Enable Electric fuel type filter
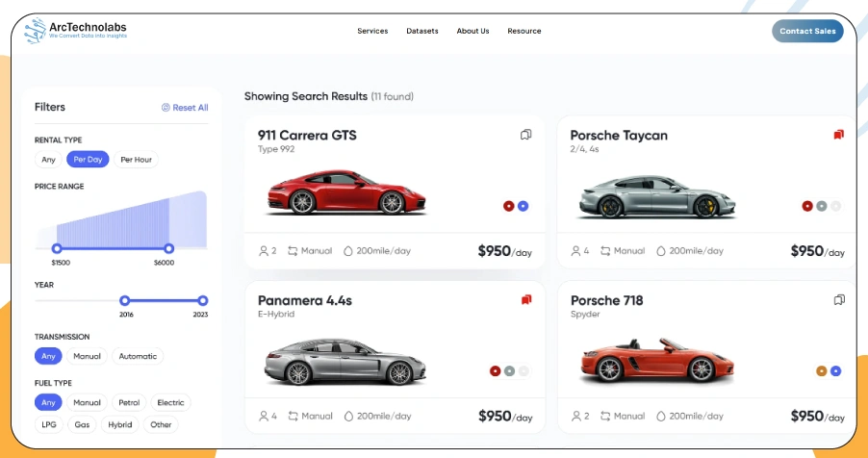The image size is (868, 458). click(170, 403)
